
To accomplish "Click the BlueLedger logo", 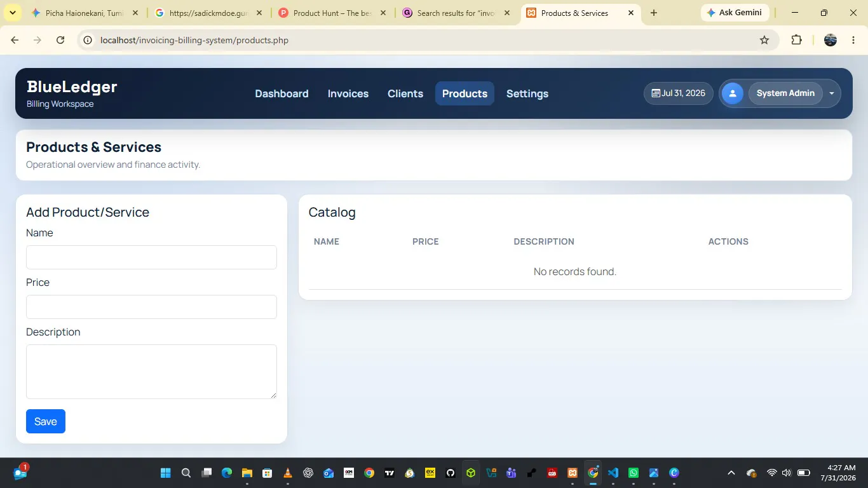I will pos(72,87).
